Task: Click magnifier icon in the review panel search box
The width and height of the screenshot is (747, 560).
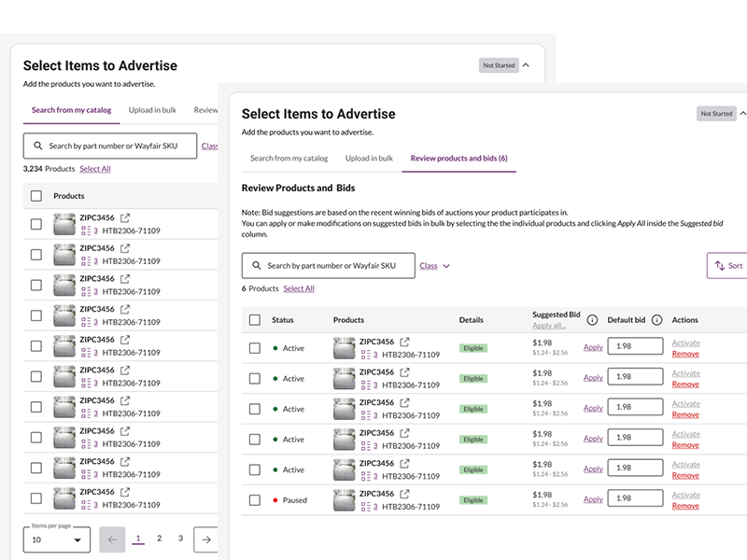Action: tap(255, 266)
